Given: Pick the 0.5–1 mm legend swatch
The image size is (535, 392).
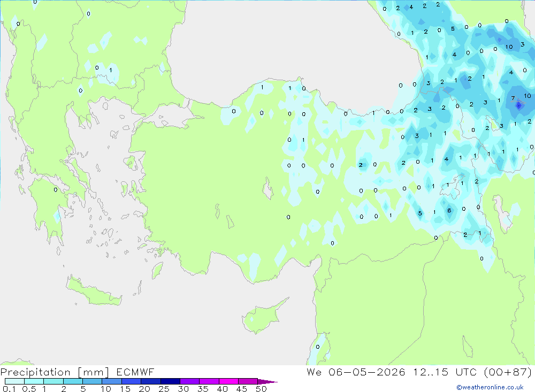Looking at the screenshot, I should pos(34,381).
